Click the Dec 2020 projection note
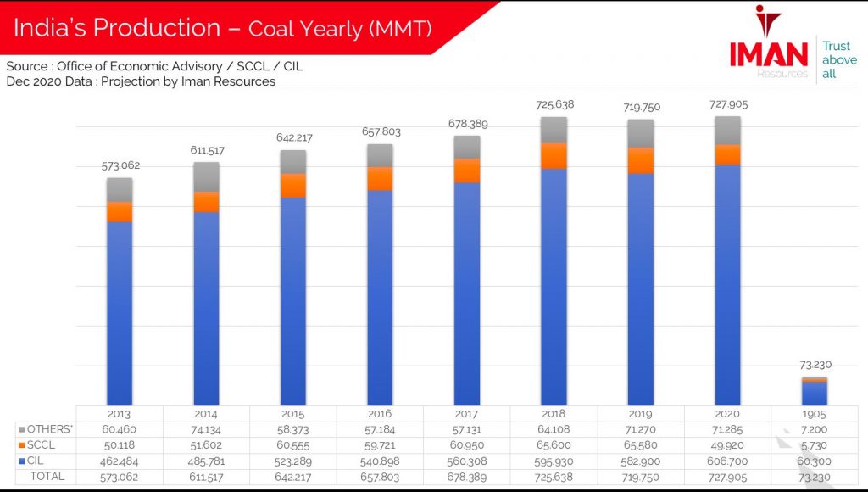Screen dimensions: 868x492 (x=142, y=81)
